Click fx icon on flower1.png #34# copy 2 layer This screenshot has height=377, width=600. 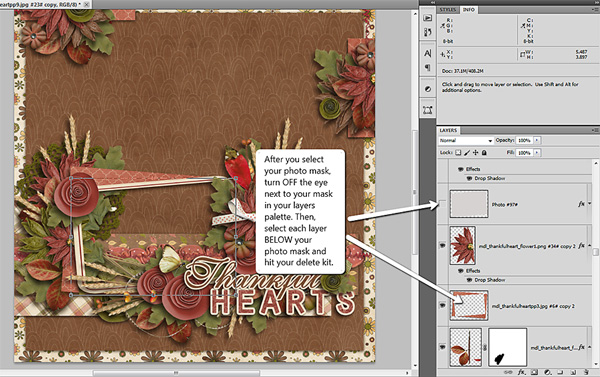point(581,245)
